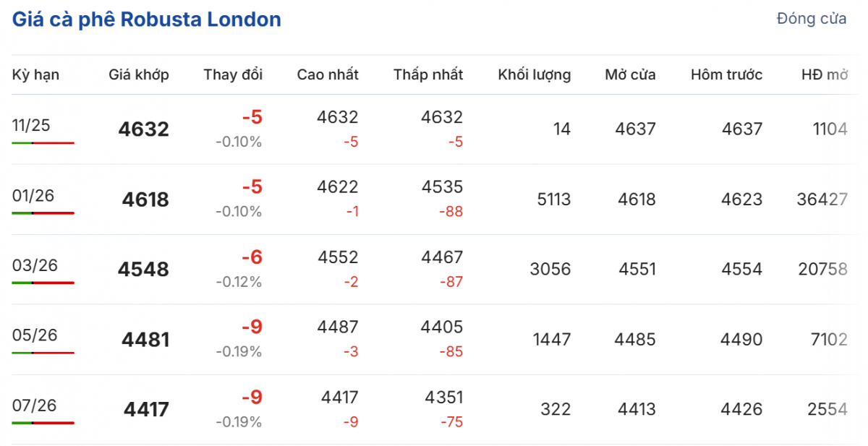Viewport: 868px width, 446px height.
Task: Sort by the 'Kỳ hạn' column header
Action: (x=35, y=74)
